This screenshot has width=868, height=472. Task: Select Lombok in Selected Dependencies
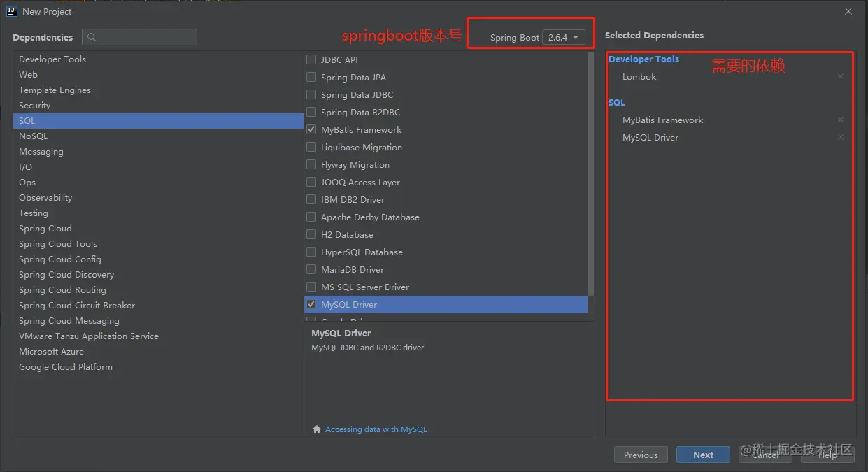639,76
